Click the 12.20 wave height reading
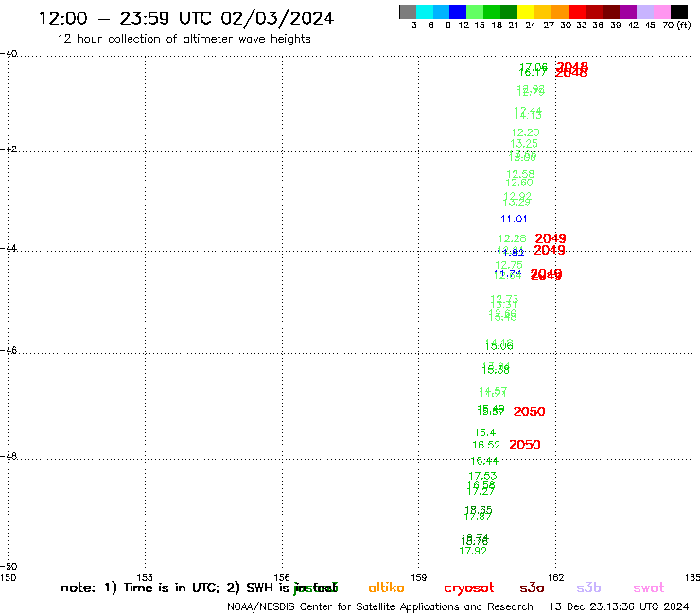The width and height of the screenshot is (700, 615). (525, 132)
